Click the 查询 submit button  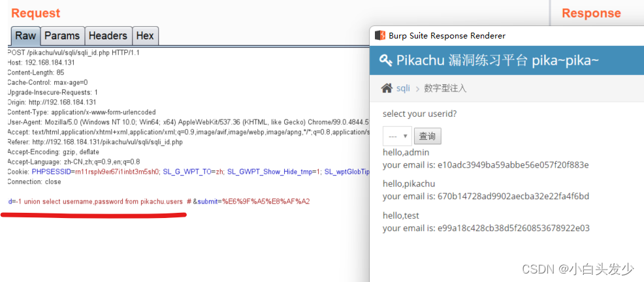(x=428, y=136)
